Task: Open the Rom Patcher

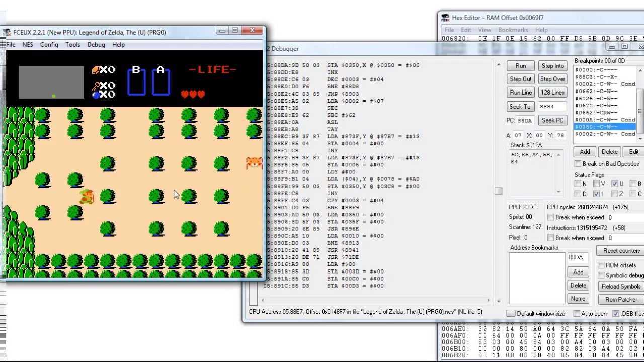Action: point(621,299)
